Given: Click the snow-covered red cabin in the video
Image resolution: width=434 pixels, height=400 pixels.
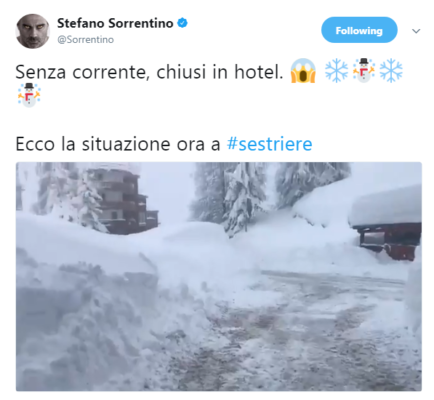Looking at the screenshot, I should tap(387, 223).
